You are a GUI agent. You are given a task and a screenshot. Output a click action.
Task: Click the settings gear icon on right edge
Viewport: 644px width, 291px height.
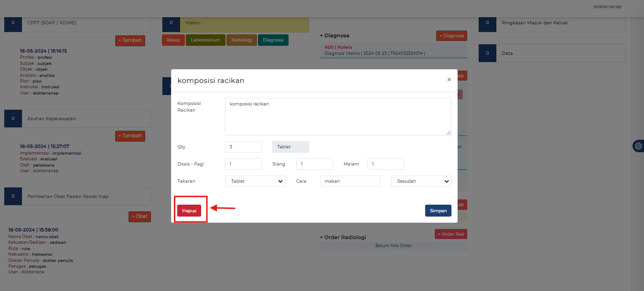click(638, 146)
